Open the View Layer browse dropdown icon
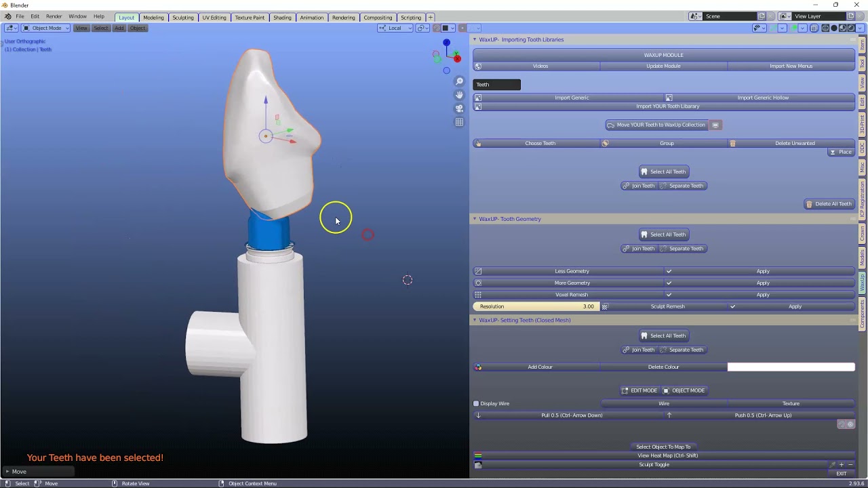868x488 pixels. click(785, 16)
